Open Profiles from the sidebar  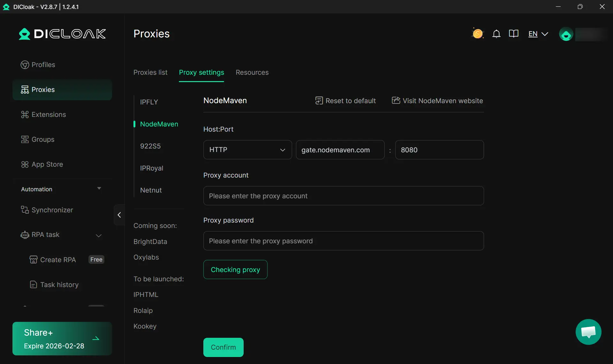(43, 65)
